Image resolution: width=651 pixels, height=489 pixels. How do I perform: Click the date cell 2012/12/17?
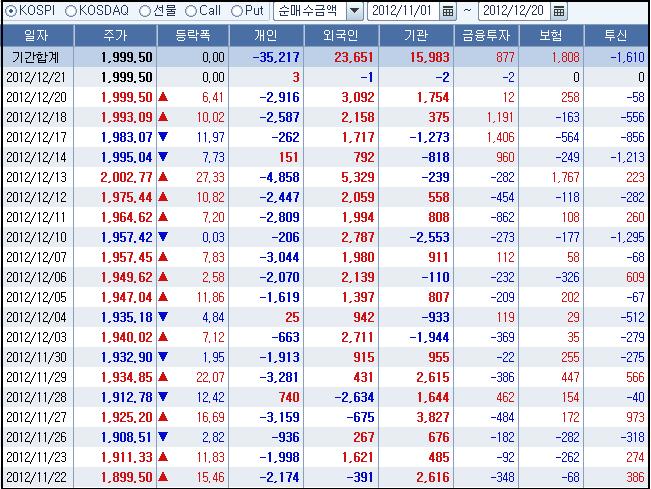[37, 137]
